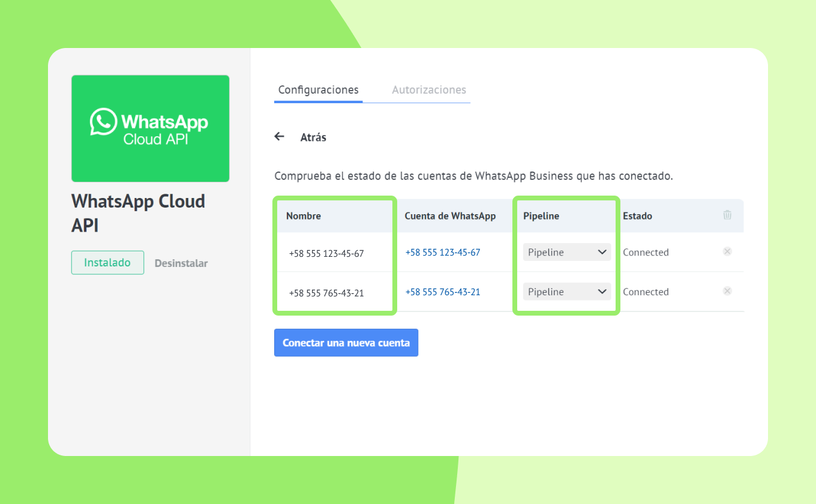Click the WhatsApp Cloud API title text

coord(138,213)
